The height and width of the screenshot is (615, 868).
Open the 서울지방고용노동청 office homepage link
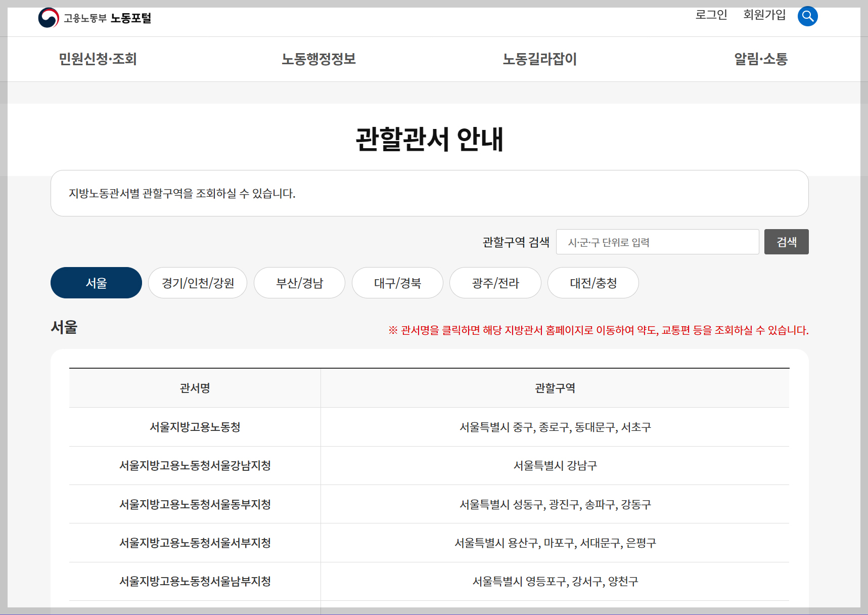coord(194,427)
